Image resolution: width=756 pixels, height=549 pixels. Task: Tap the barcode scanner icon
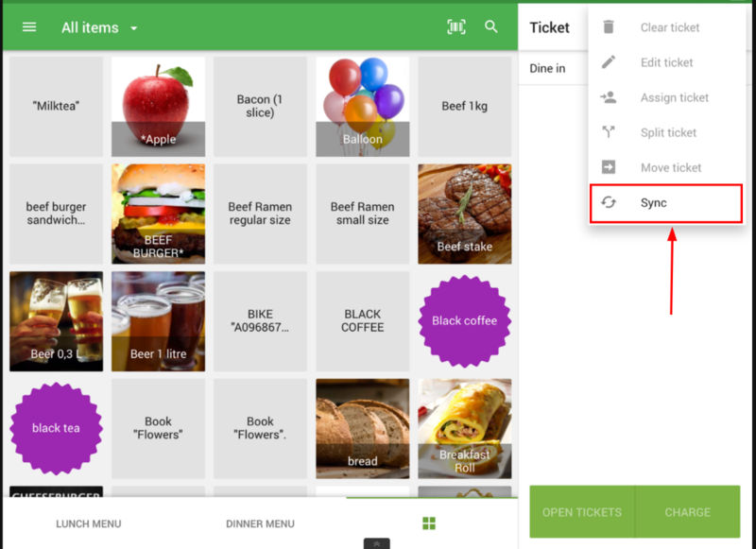coord(456,27)
